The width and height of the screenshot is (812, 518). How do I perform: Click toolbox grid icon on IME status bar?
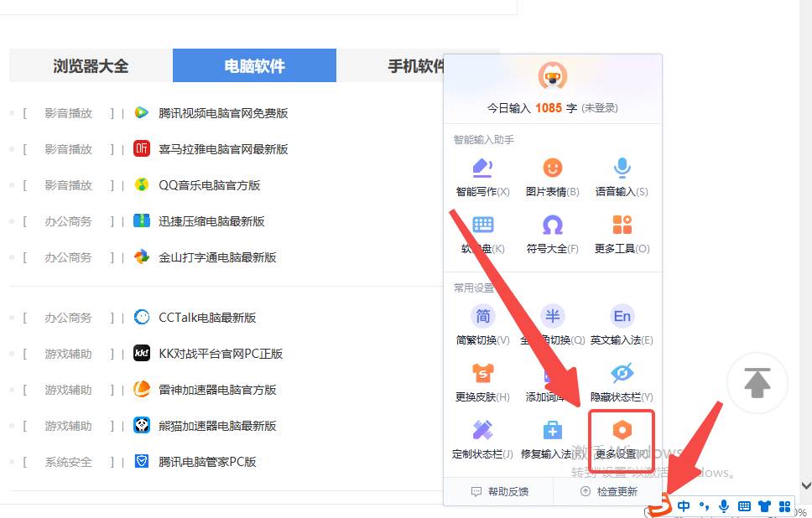[785, 506]
